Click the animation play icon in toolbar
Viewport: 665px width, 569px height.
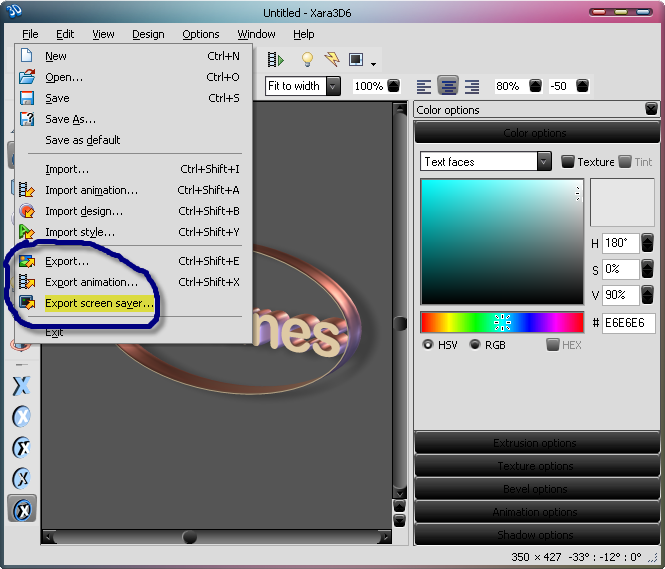pos(275,60)
